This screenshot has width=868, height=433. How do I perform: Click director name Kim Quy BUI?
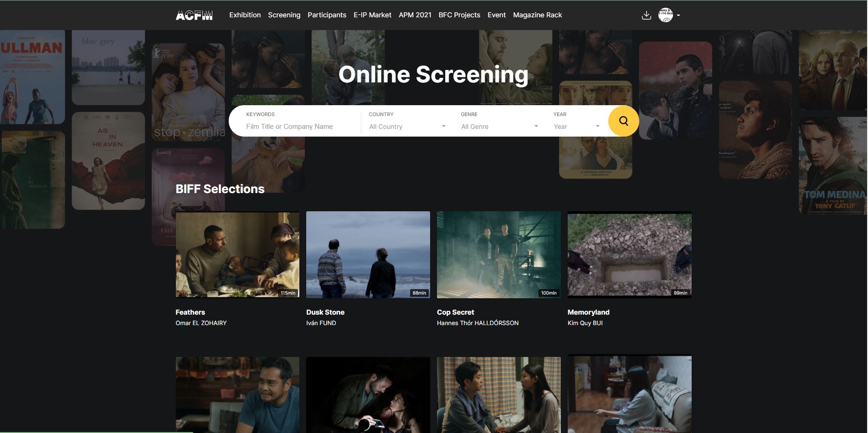pos(585,323)
